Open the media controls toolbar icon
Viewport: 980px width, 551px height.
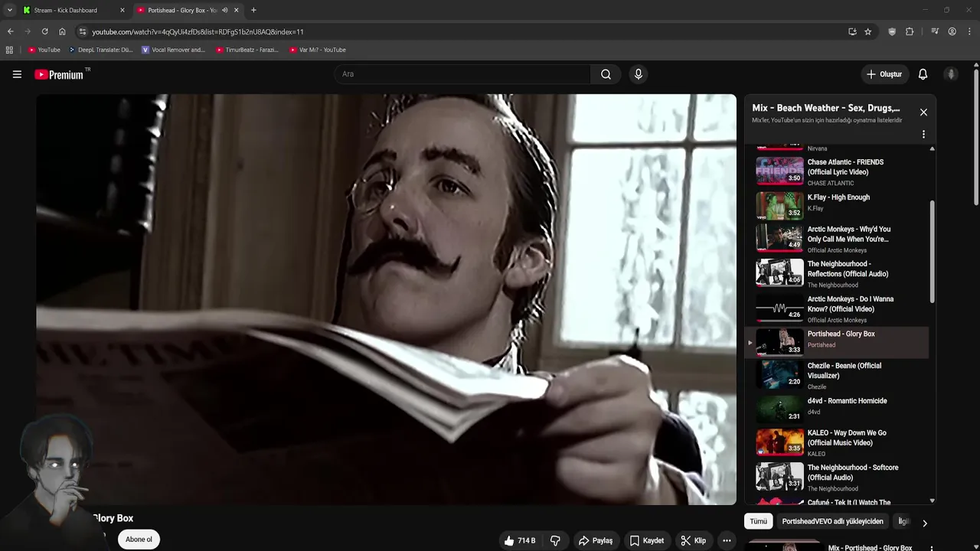pyautogui.click(x=935, y=31)
